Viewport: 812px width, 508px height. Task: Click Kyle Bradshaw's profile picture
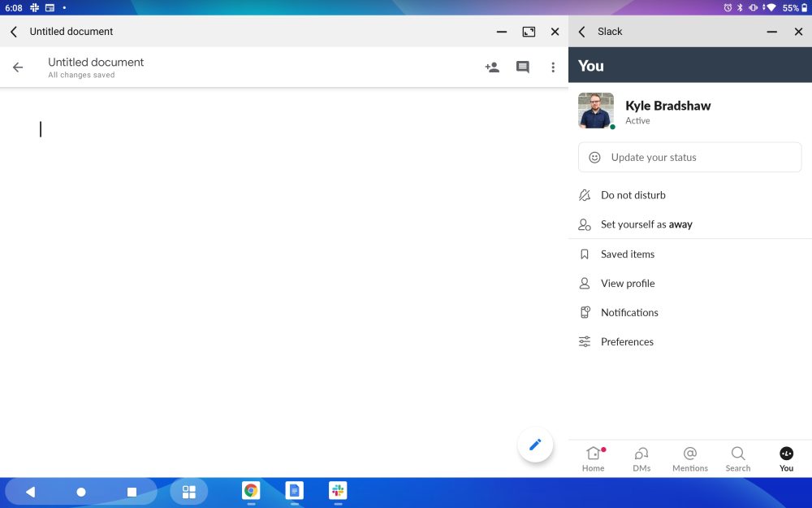(x=596, y=111)
